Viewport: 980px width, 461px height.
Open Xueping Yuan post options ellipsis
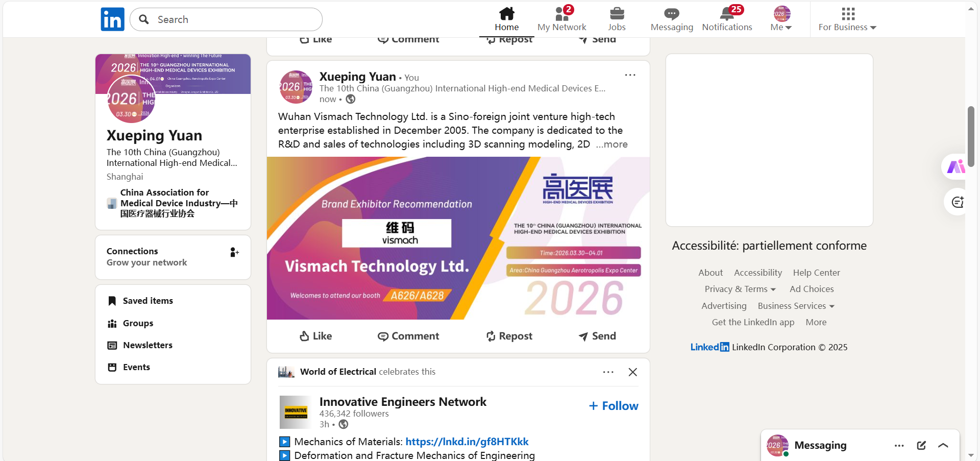[x=630, y=75]
